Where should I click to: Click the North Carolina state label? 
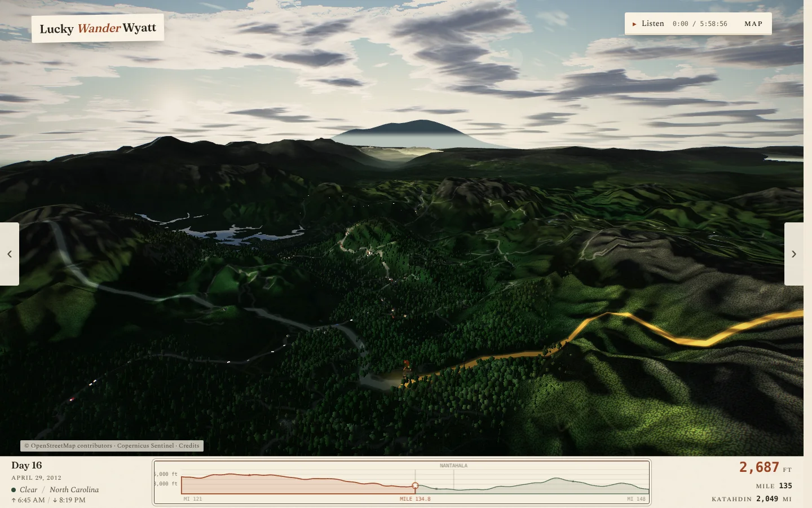tap(74, 490)
